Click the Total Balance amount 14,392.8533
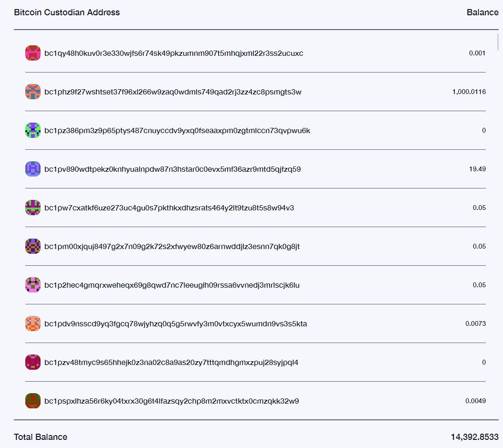 coord(474,437)
